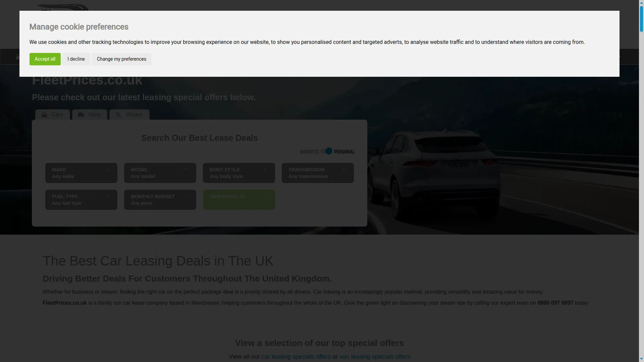644x362 pixels.
Task: Open Change my preferences
Action: click(x=121, y=59)
